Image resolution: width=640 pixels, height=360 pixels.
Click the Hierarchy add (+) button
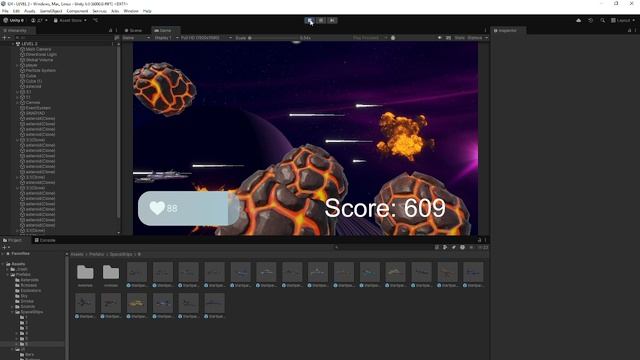point(6,38)
